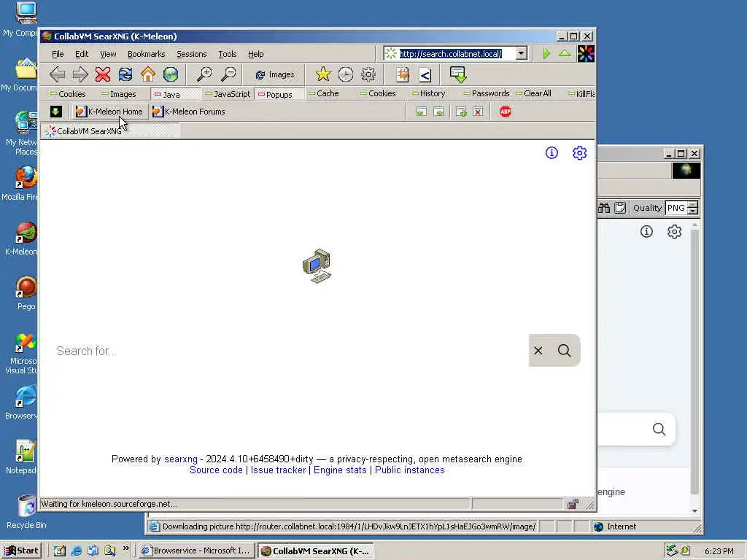Viewport: 747px width, 560px height.
Task: Click clipboard icon in Browservice window
Action: click(620, 208)
